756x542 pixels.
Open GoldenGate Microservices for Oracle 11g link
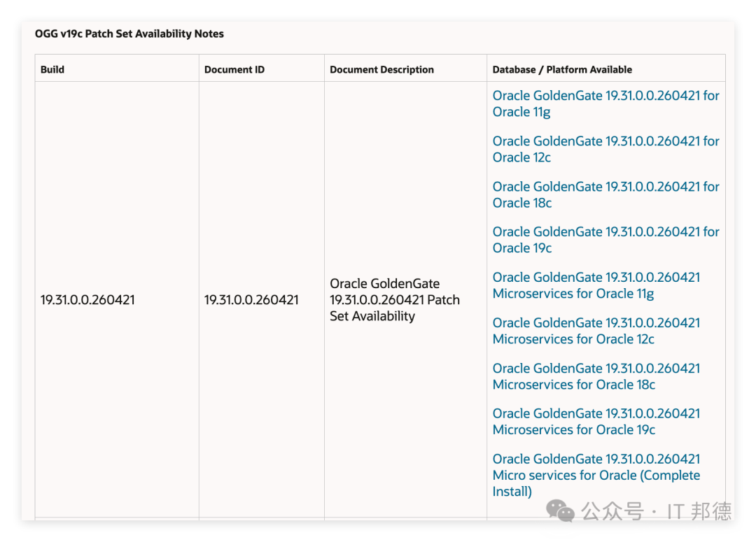[596, 286]
